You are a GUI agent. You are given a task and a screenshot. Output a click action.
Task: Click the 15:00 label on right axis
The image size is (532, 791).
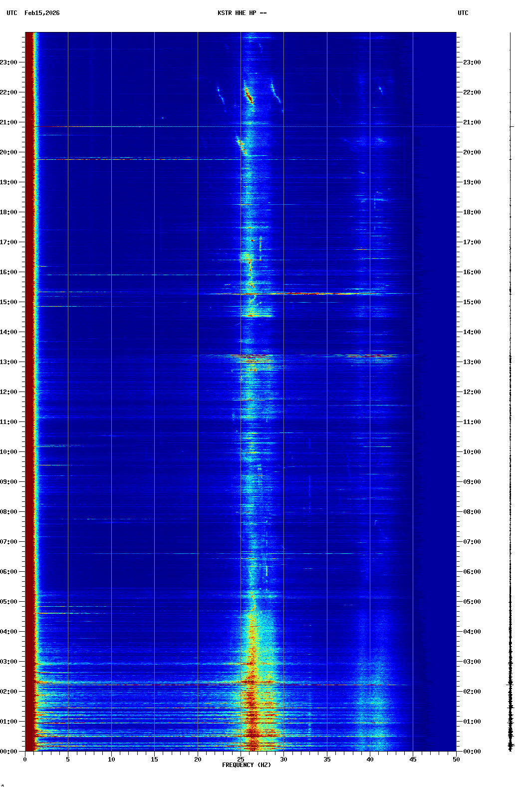coord(472,302)
